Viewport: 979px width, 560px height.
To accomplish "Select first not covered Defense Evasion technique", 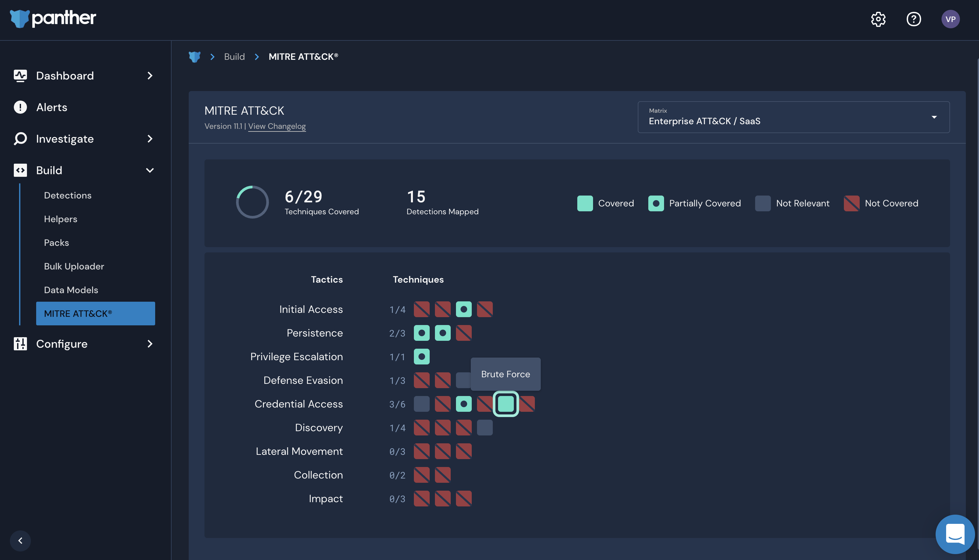I will tap(421, 380).
